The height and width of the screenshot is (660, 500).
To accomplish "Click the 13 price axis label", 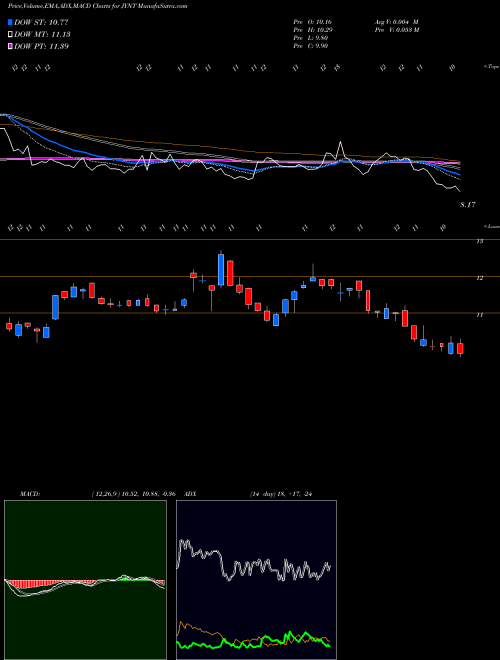I will [479, 241].
